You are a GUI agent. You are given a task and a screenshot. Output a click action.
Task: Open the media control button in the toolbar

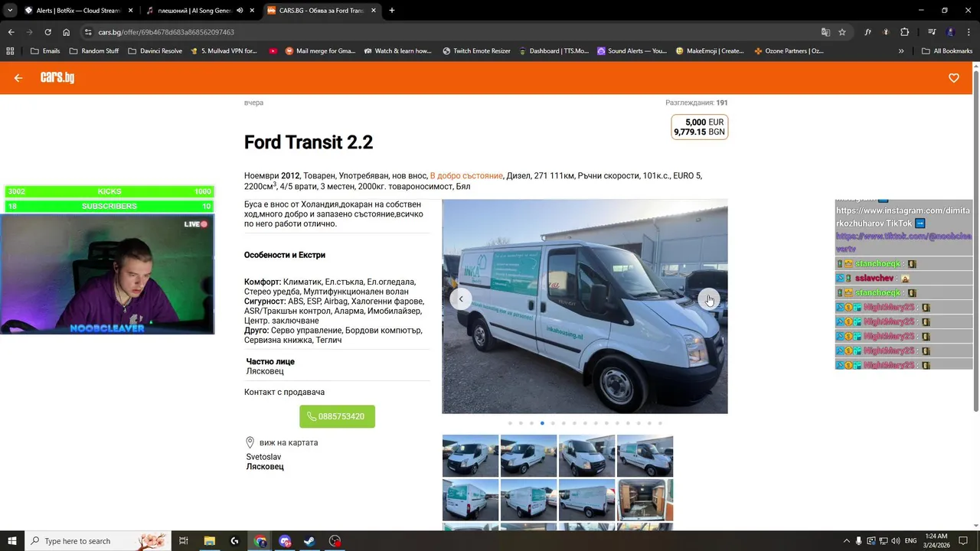tap(932, 32)
